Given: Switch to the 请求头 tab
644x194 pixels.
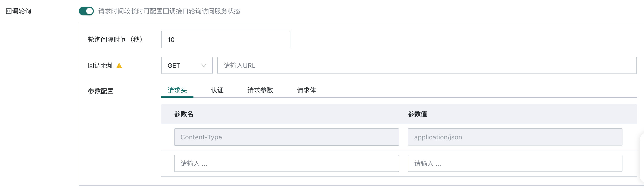Looking at the screenshot, I should 177,90.
